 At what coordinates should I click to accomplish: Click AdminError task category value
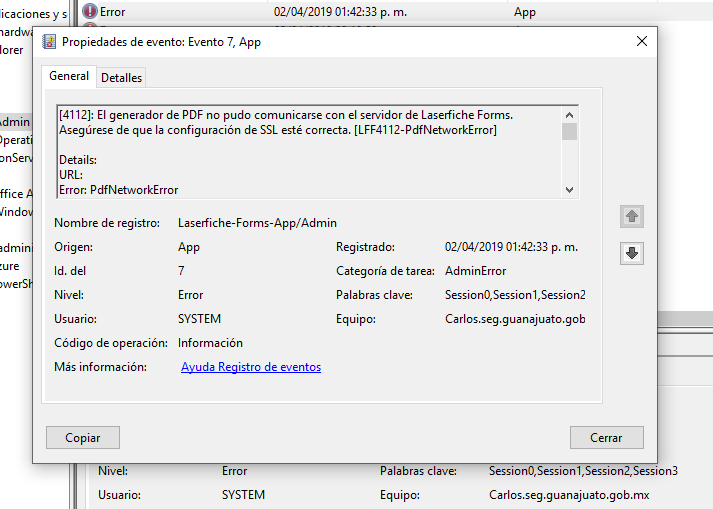[475, 271]
